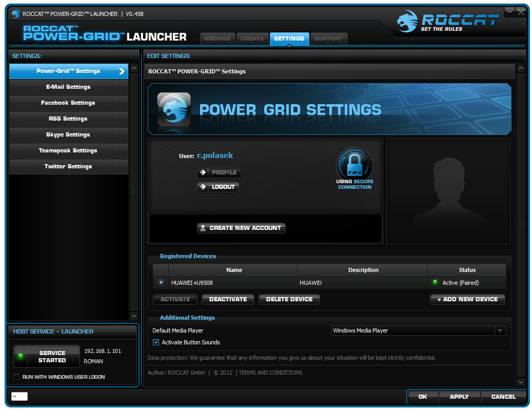Click the OK button
The height and width of the screenshot is (410, 532).
pyautogui.click(x=423, y=397)
